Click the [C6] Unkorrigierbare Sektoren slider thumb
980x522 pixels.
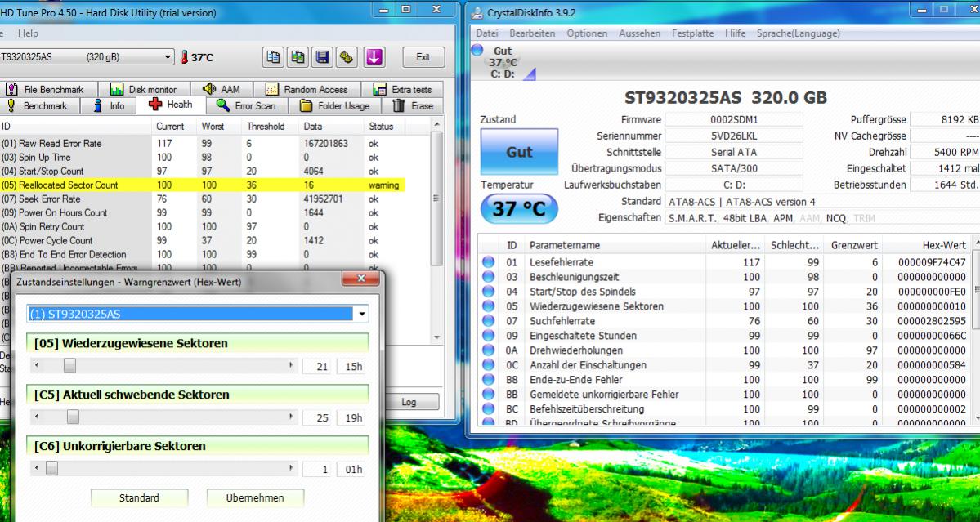[51, 468]
